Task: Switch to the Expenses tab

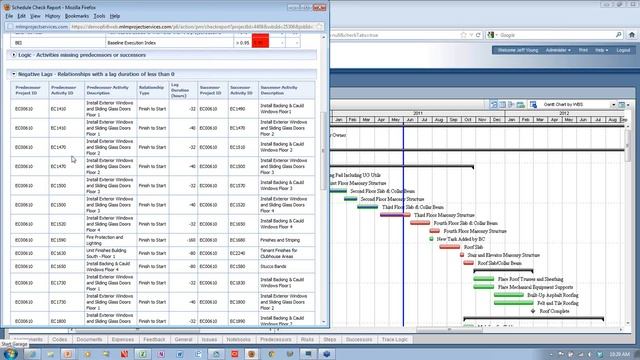Action: pyautogui.click(x=122, y=339)
